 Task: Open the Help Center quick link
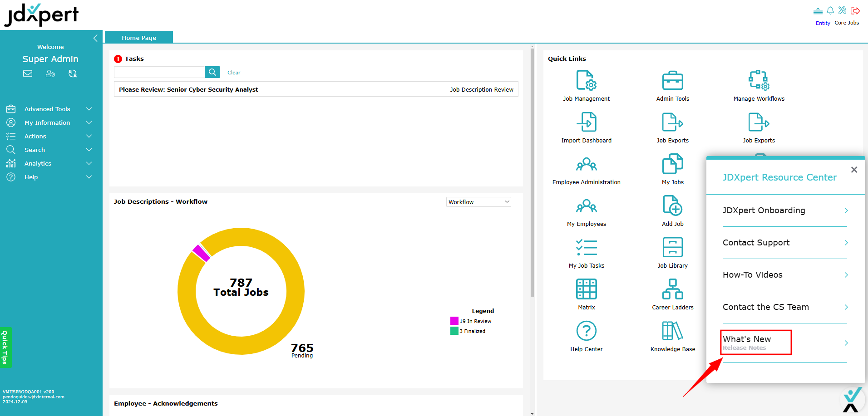pyautogui.click(x=587, y=336)
